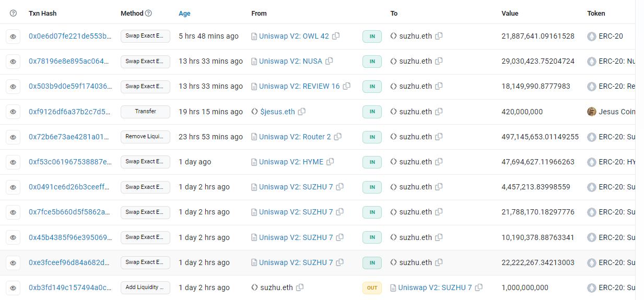Copy Uniswap V2: REVIEW 16 address
This screenshot has width=644, height=300.
click(346, 86)
